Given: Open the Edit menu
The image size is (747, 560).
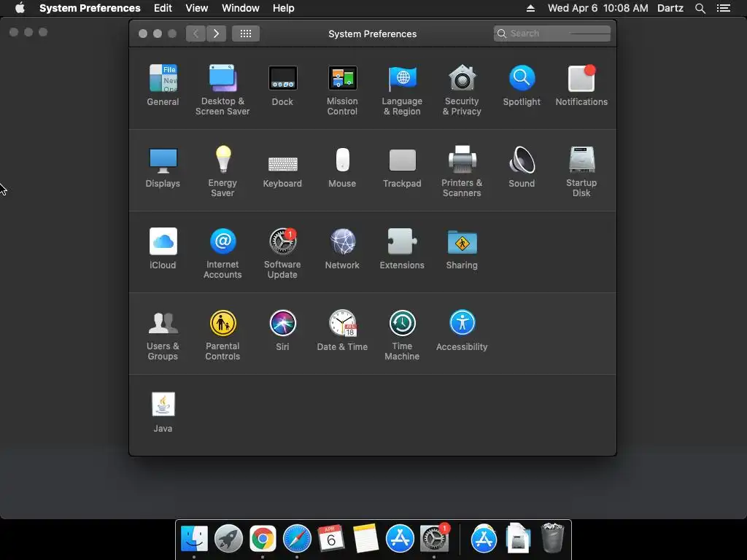Looking at the screenshot, I should coord(163,8).
